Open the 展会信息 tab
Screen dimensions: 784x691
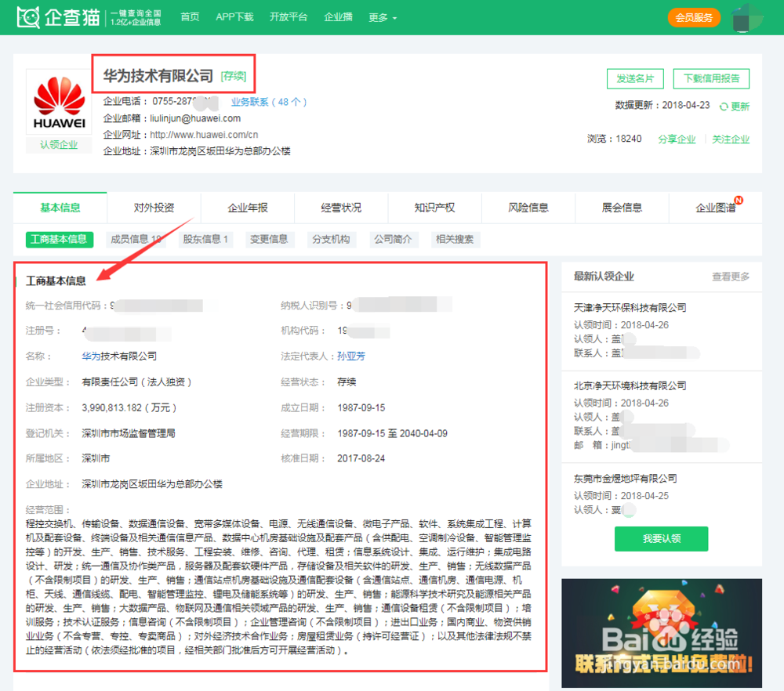click(x=622, y=208)
